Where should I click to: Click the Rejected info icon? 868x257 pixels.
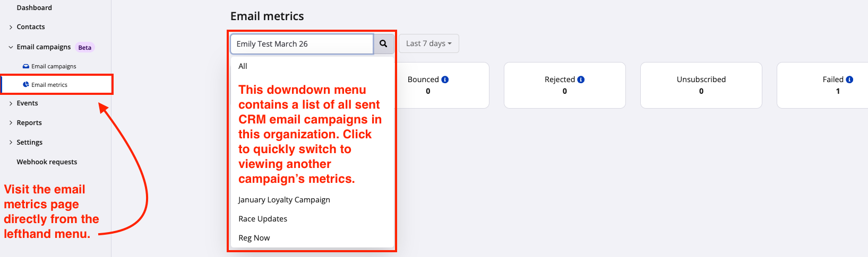[x=581, y=79]
